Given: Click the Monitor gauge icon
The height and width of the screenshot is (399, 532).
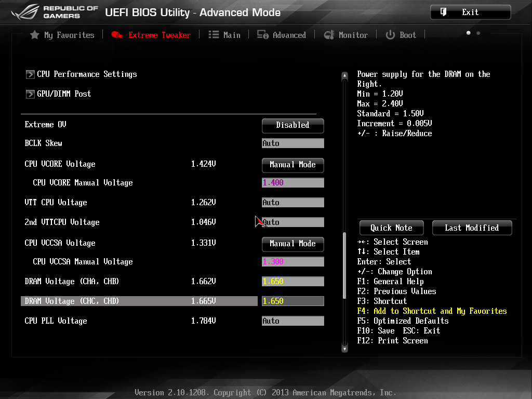Looking at the screenshot, I should [329, 35].
